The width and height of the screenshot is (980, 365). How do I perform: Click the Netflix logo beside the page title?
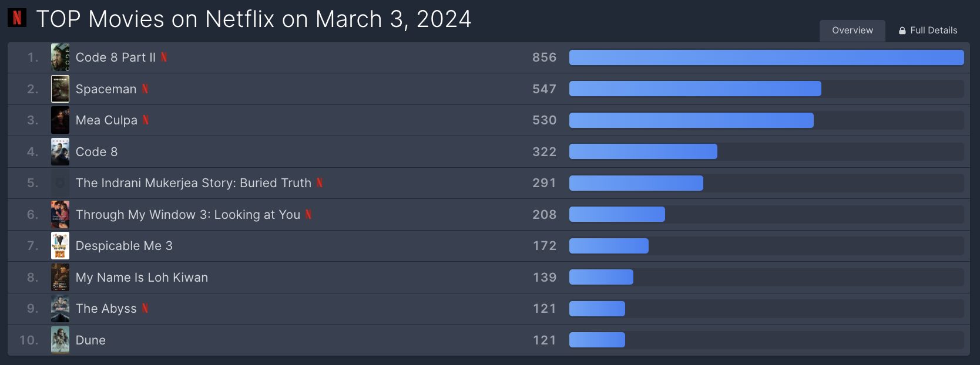tap(17, 18)
